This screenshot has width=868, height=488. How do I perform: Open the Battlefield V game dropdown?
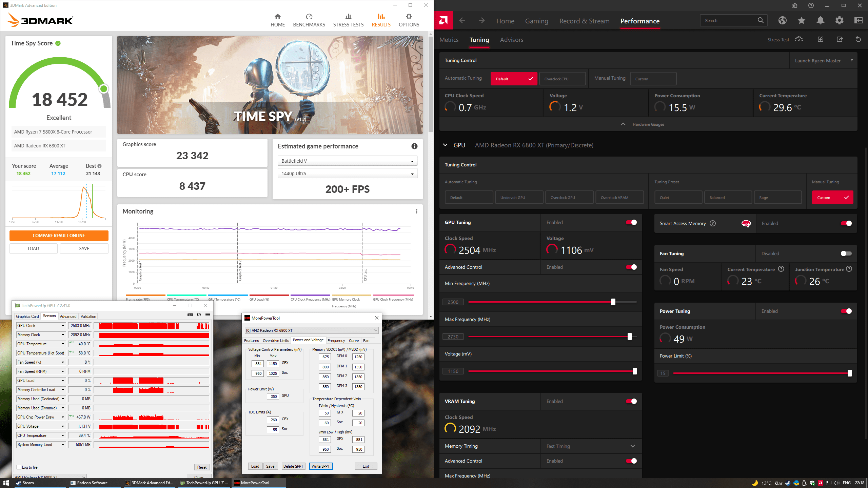[x=347, y=161]
